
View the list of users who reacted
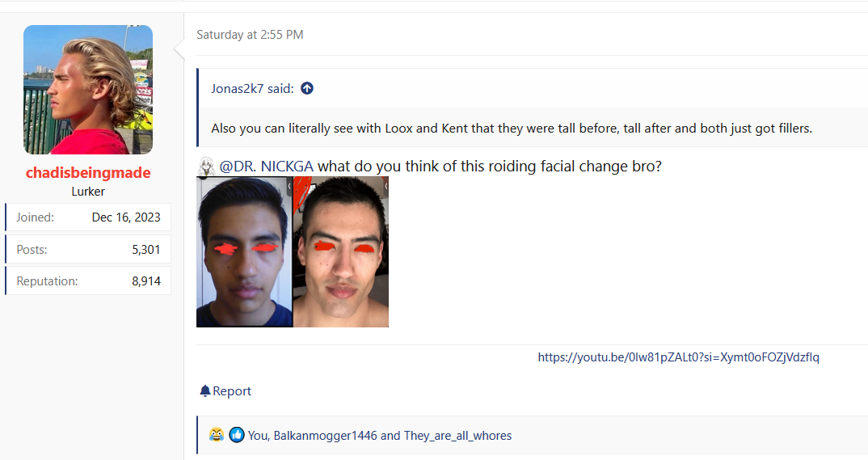(x=380, y=436)
